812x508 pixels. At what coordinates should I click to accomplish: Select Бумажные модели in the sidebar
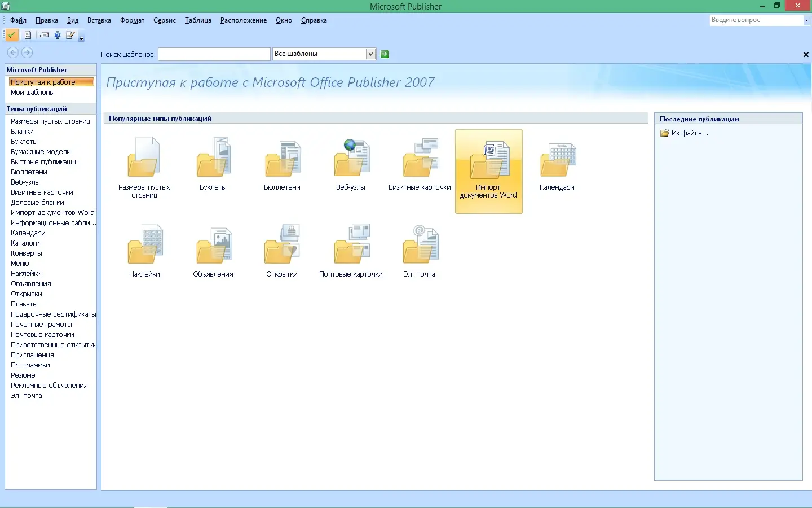point(41,152)
